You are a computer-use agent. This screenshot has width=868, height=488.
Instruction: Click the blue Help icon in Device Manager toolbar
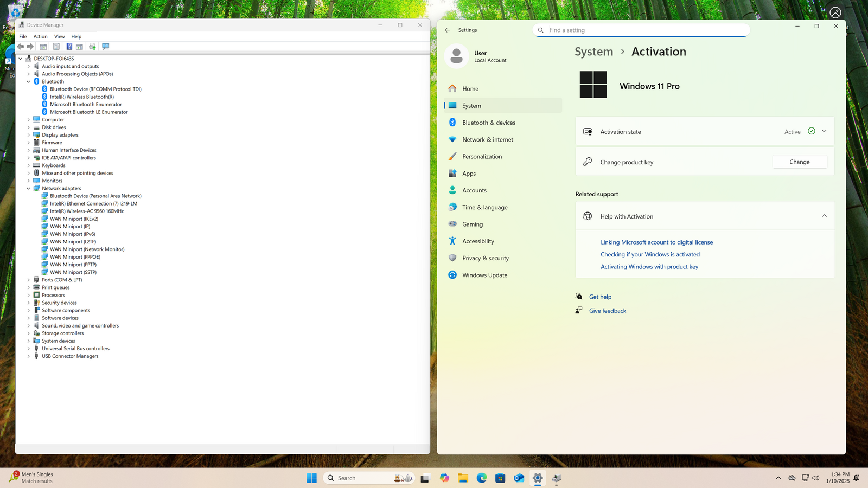pos(69,47)
